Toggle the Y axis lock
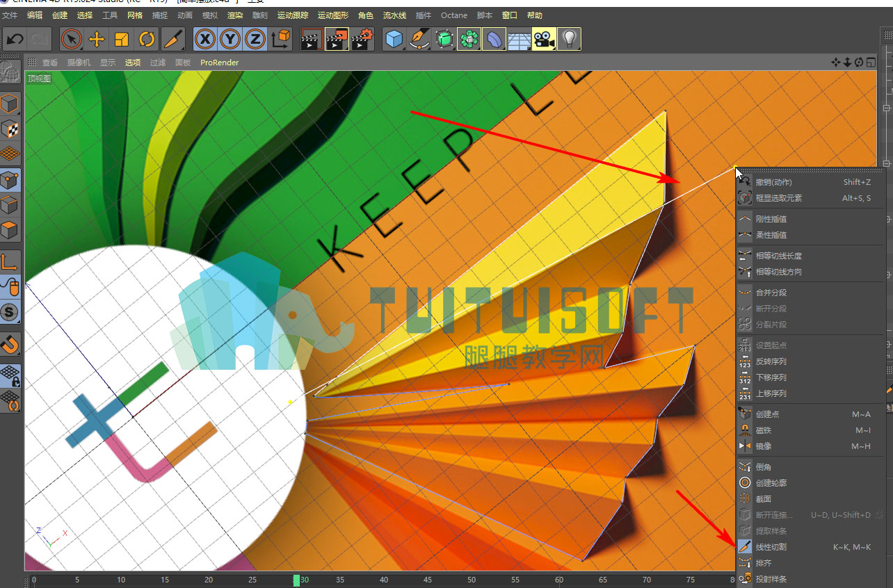 pos(230,39)
